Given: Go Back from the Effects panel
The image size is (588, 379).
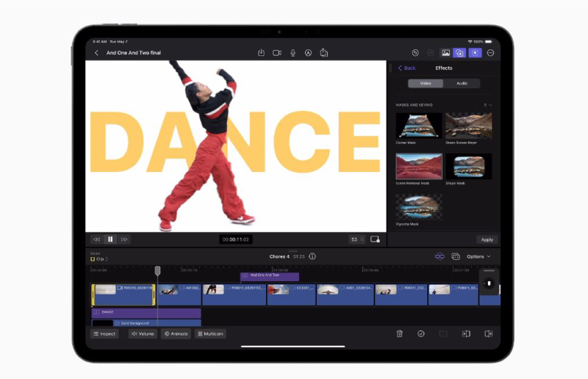Looking at the screenshot, I should click(x=406, y=68).
